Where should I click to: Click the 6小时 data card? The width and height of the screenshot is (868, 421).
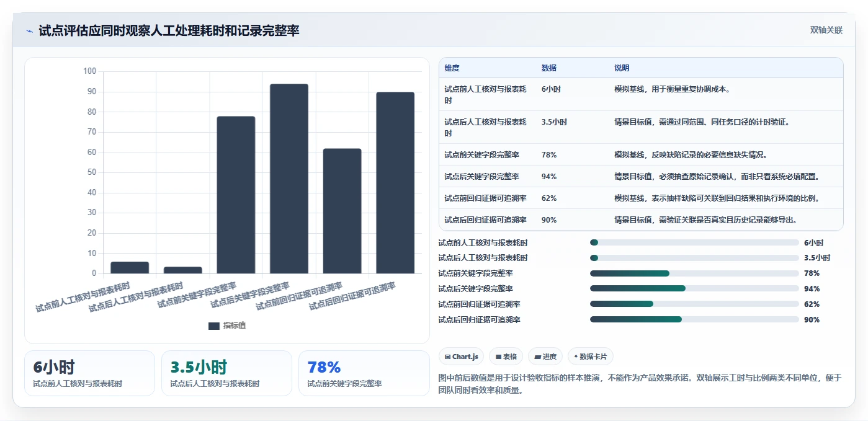coord(89,373)
